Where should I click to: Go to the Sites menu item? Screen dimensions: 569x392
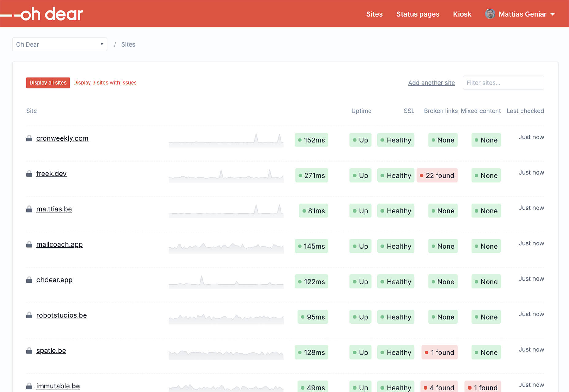coord(374,14)
